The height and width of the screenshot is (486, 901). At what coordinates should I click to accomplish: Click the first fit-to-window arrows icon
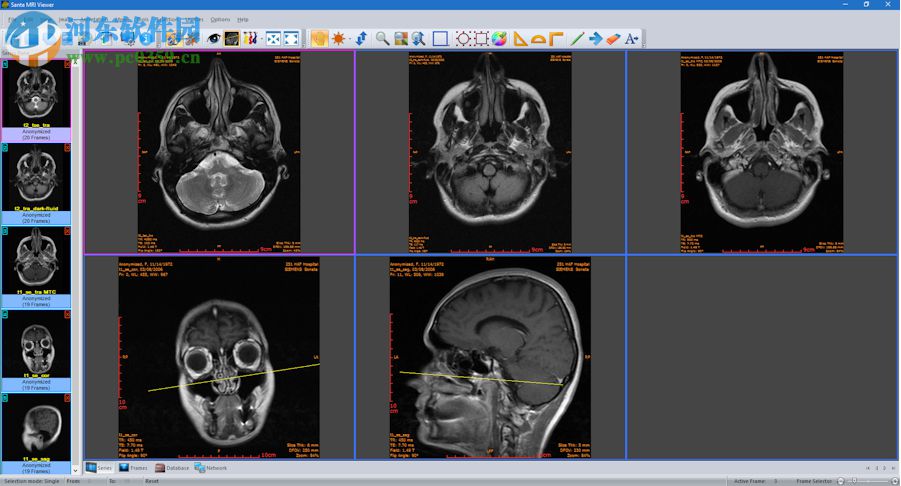[273, 38]
